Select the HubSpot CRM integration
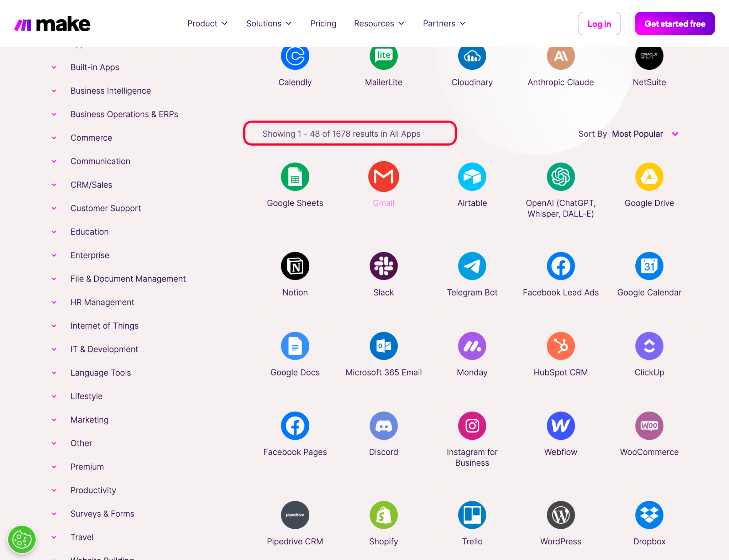 (x=560, y=354)
